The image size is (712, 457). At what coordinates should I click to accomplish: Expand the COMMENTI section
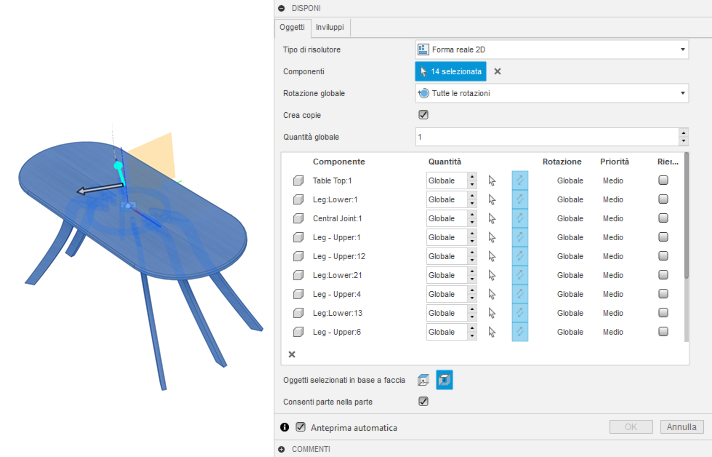(282, 449)
